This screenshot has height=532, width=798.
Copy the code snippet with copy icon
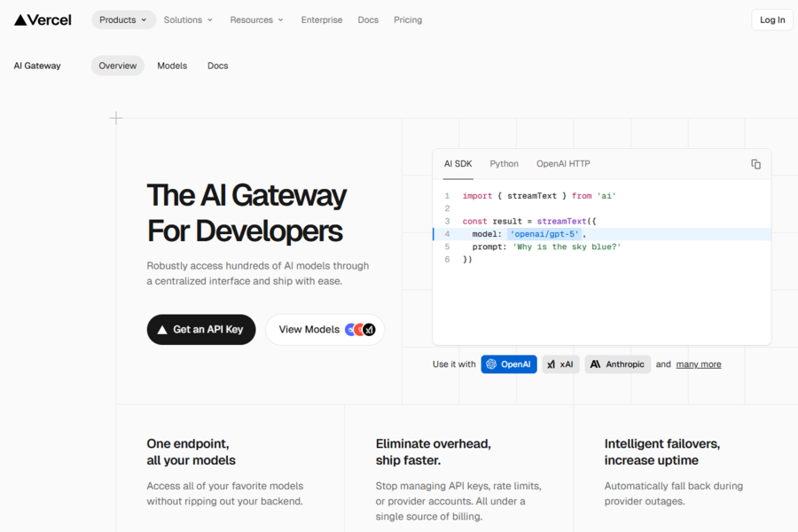click(x=755, y=164)
